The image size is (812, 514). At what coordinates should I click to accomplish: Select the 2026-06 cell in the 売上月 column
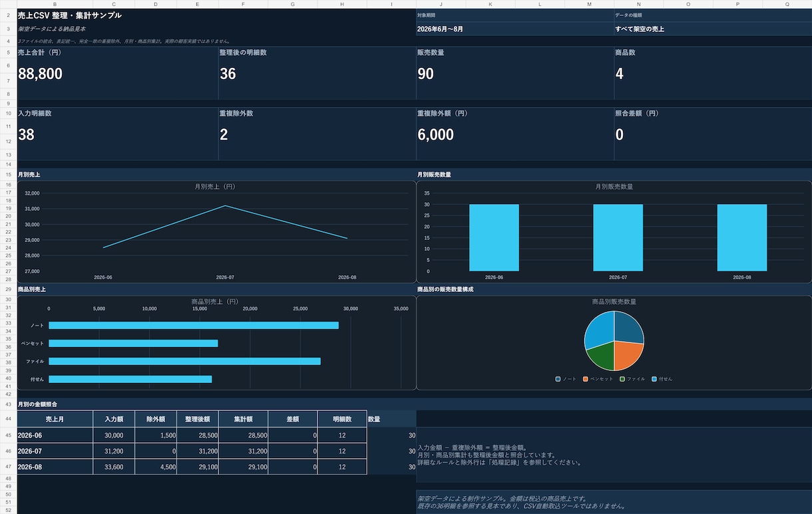[55, 435]
